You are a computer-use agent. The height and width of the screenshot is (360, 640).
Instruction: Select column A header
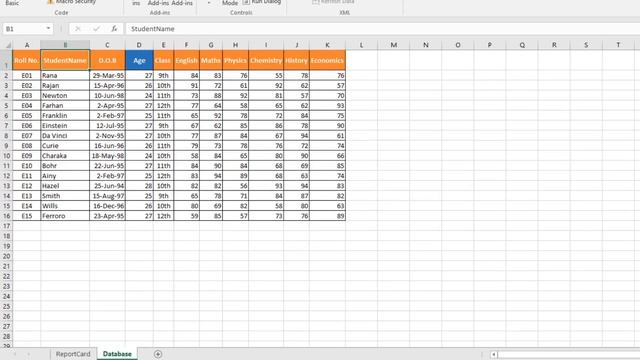27,45
